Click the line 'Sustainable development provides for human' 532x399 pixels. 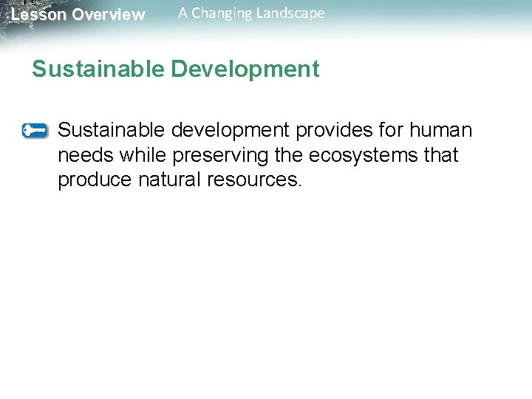pyautogui.click(x=265, y=130)
